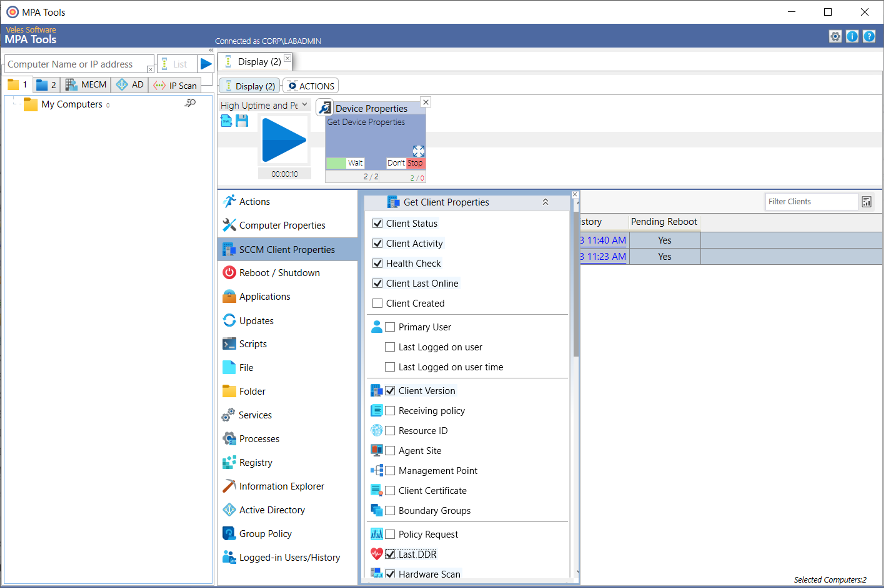
Task: Click the blue play arrow beside List
Action: (x=206, y=64)
